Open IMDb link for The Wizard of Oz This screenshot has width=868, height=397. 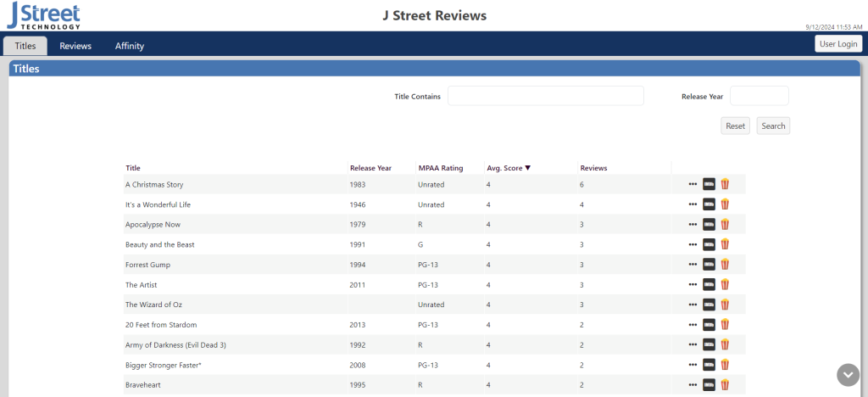click(709, 305)
